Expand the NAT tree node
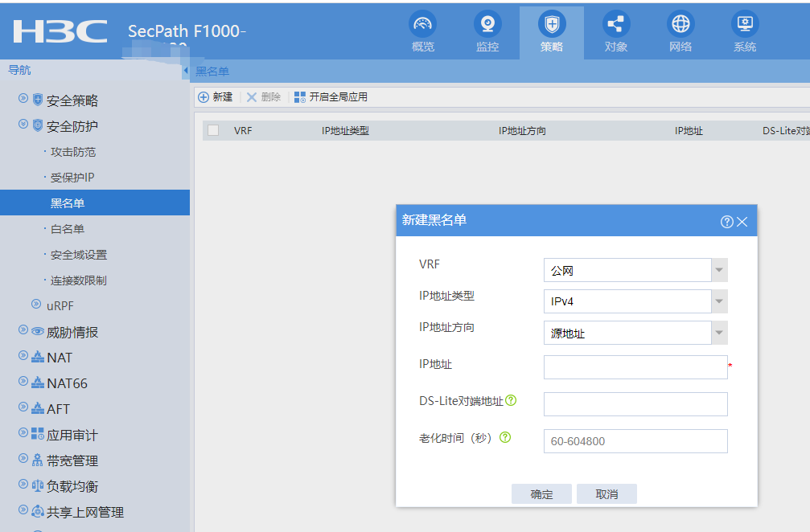Image resolution: width=810 pixels, height=532 pixels. coord(23,355)
